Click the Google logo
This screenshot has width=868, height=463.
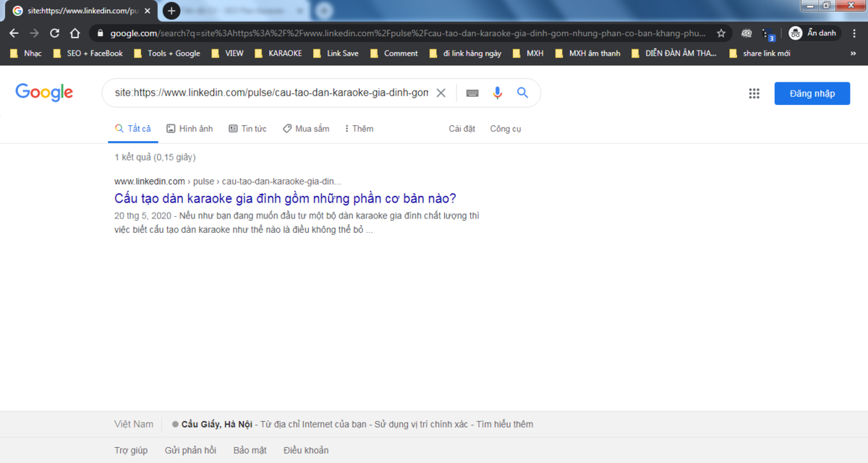pyautogui.click(x=44, y=93)
